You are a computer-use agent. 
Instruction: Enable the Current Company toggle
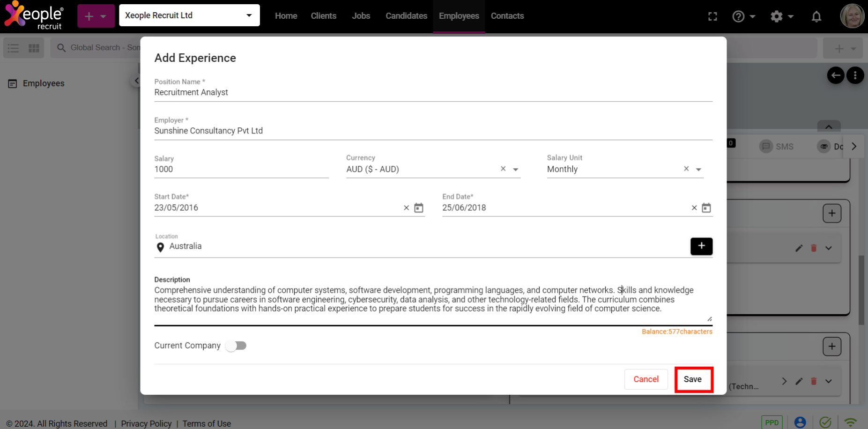coord(236,346)
